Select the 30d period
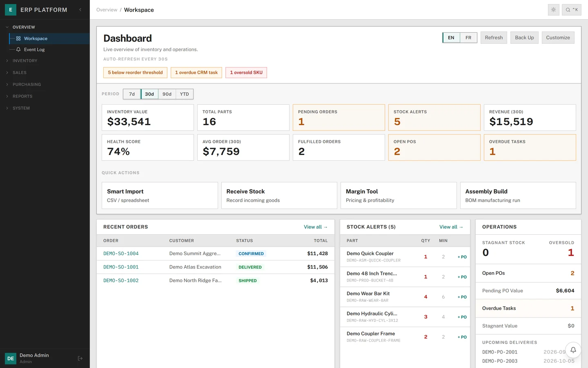This screenshot has width=588, height=368. [149, 94]
